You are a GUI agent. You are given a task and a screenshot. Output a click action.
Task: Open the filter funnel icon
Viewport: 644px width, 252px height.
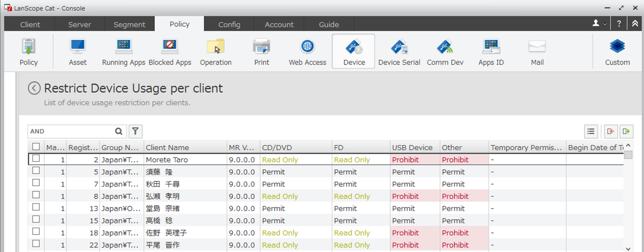tap(135, 131)
